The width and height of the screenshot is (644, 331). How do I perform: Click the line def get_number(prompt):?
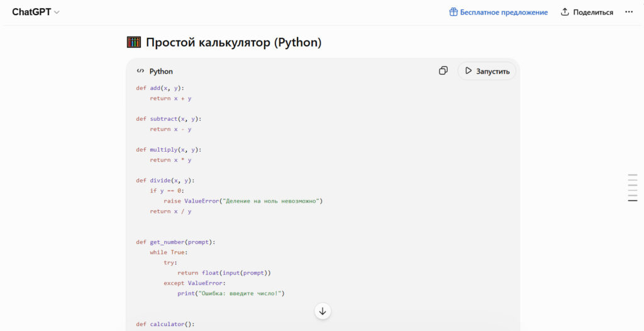click(x=176, y=242)
